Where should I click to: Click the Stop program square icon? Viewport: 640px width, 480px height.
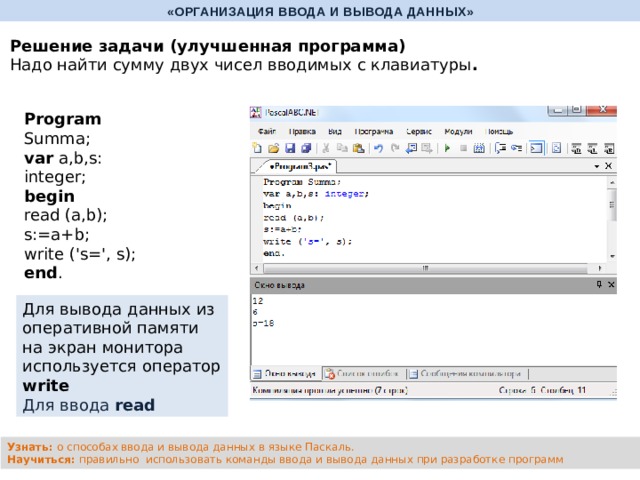point(463,148)
